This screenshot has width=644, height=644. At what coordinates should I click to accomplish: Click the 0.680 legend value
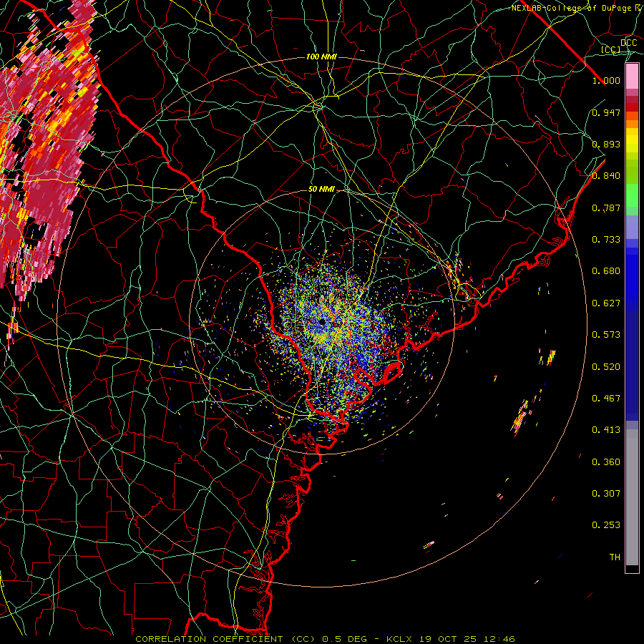click(606, 271)
